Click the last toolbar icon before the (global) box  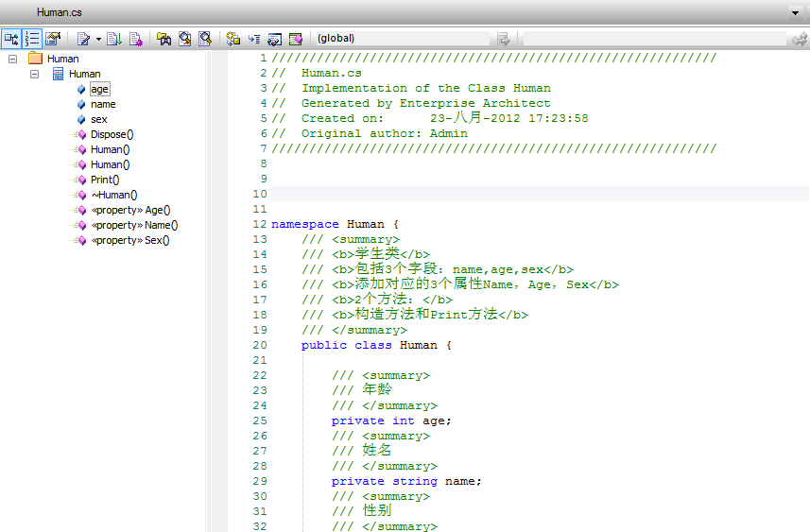coord(296,39)
